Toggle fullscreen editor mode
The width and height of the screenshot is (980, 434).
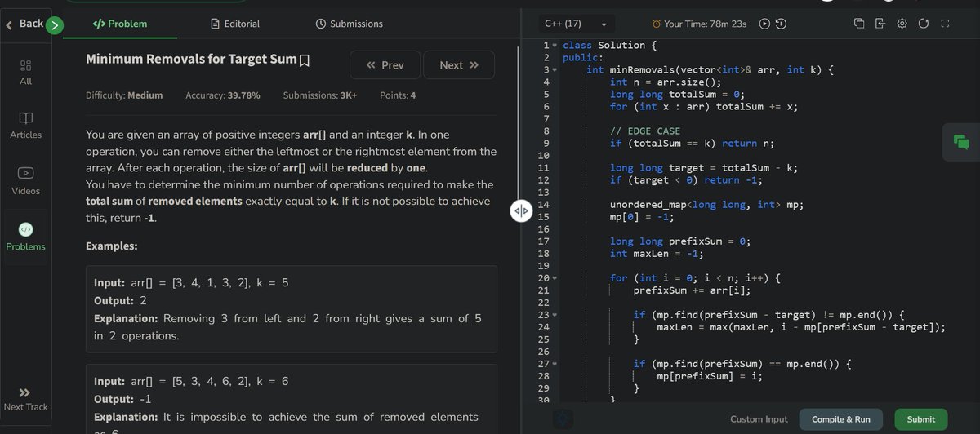tap(944, 24)
